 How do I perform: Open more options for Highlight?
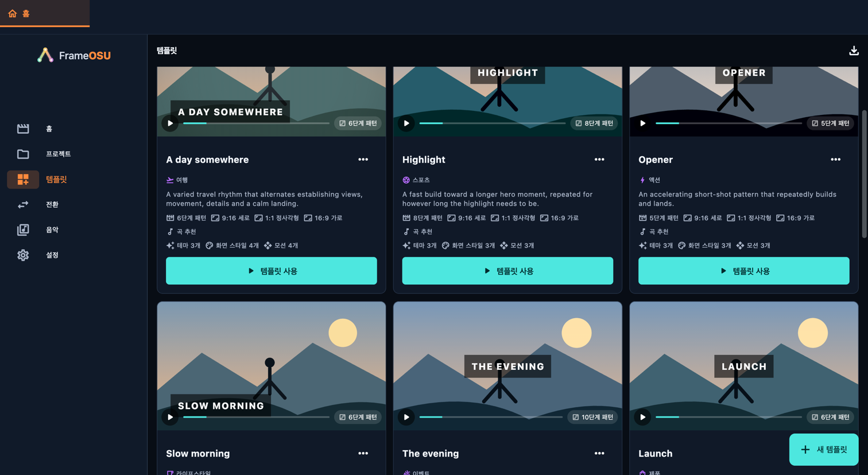[x=599, y=160]
